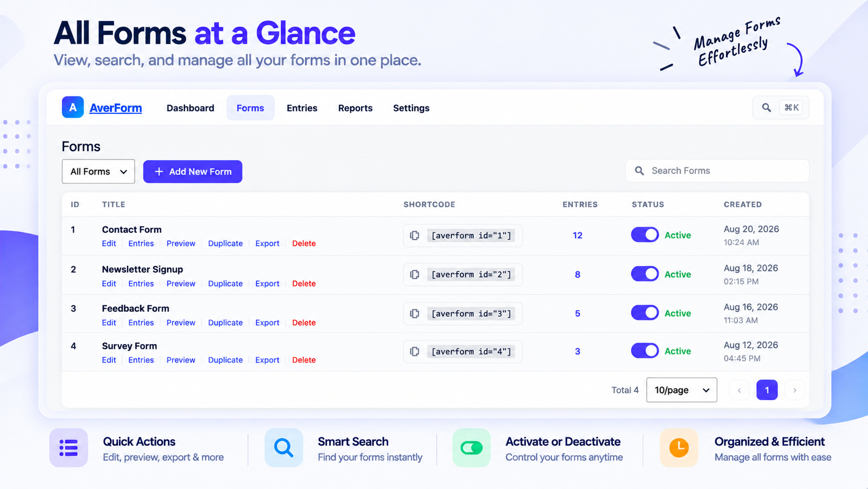868x489 pixels.
Task: Click the magnifier icon in Search Forms
Action: 639,171
